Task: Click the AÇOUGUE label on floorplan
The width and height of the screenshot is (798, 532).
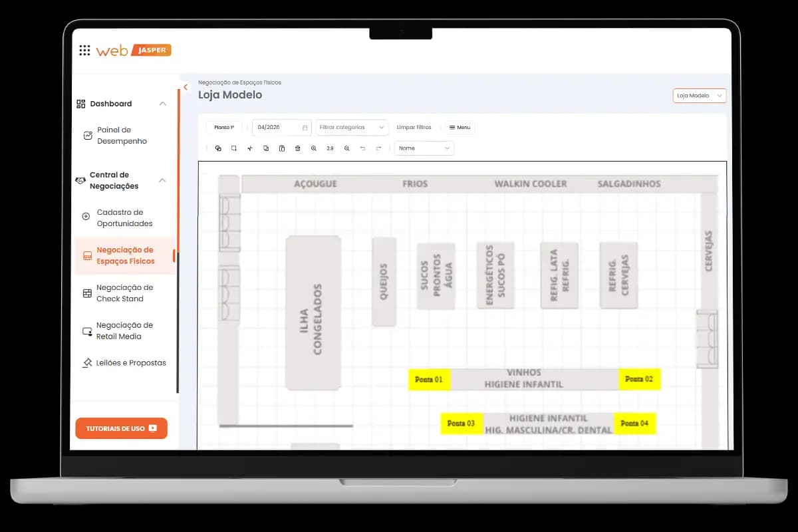Action: pyautogui.click(x=316, y=184)
